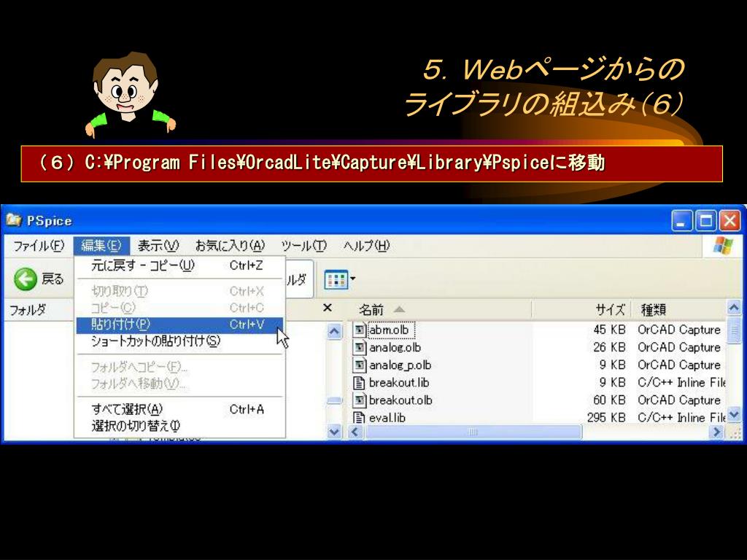This screenshot has width=747, height=560.
Task: Choose 選択の切り替え(I) menu entry
Action: pyautogui.click(x=179, y=426)
